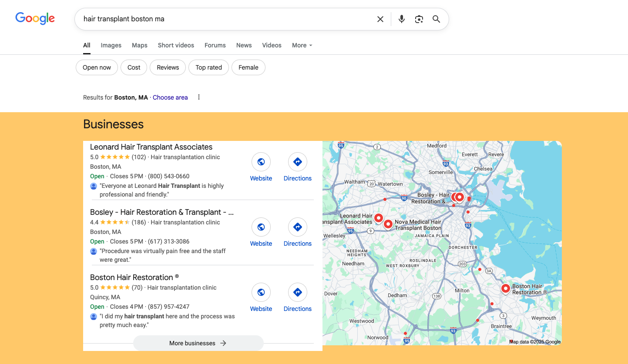Open Bosley - Hair Restoration & Transplant listing
This screenshot has width=628, height=364.
pos(162,212)
